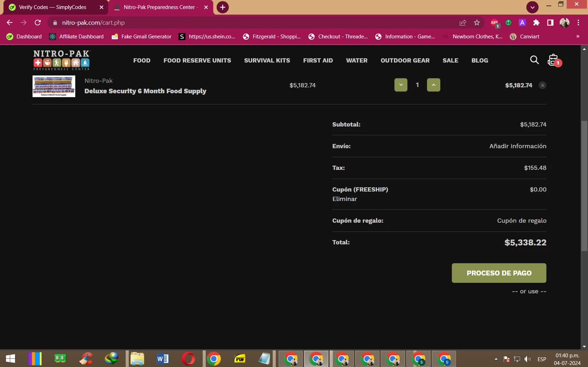Open the green circular extension icon
This screenshot has height=367, width=588.
click(508, 23)
